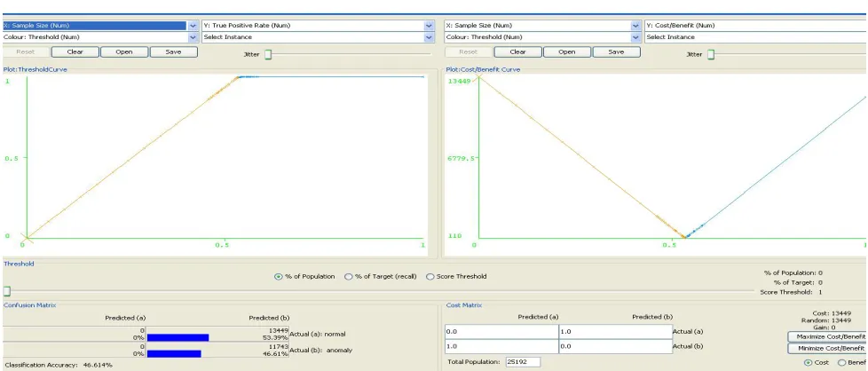Open left X: Sample Size dropdown arrow
This screenshot has width=868, height=371.
tap(193, 26)
